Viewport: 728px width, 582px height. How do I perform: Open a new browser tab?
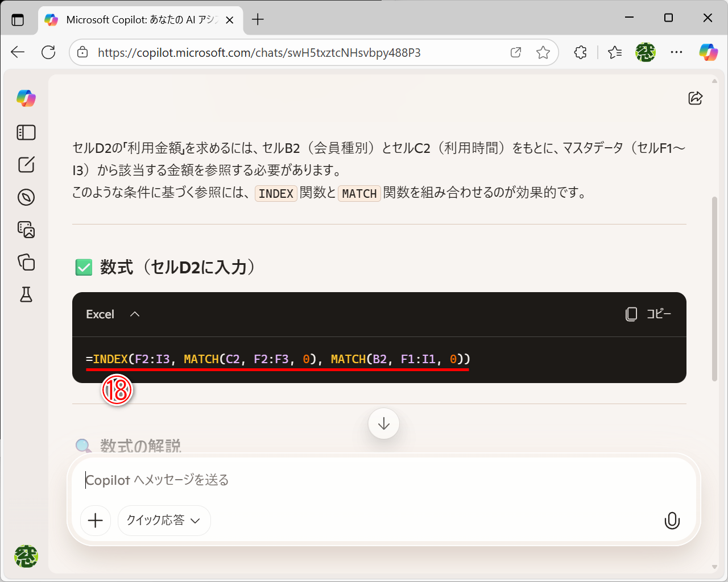pyautogui.click(x=258, y=19)
